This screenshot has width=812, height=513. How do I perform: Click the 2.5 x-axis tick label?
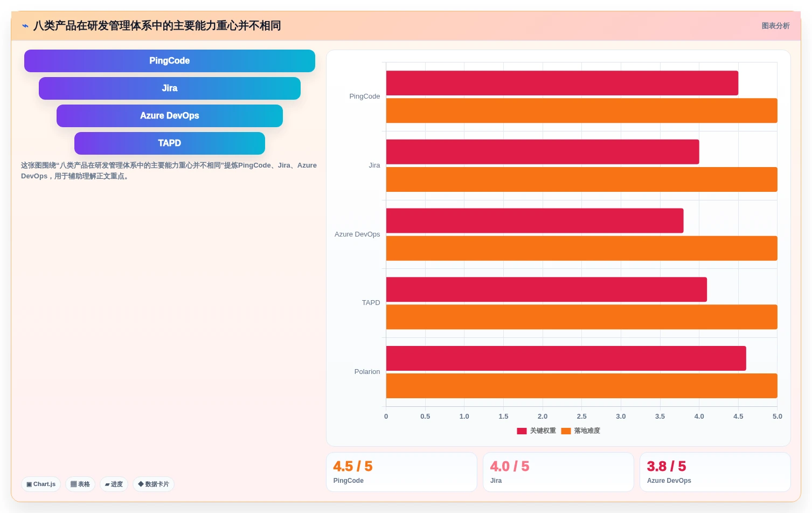pos(581,417)
